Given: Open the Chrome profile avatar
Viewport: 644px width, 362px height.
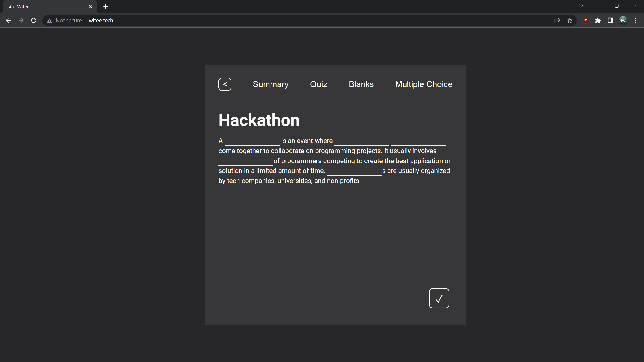Looking at the screenshot, I should [x=623, y=21].
